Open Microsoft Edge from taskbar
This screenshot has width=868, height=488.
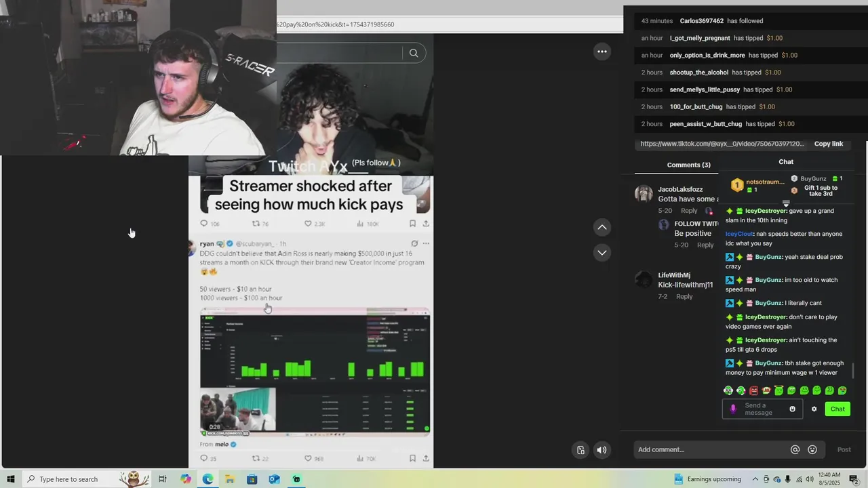(208, 479)
